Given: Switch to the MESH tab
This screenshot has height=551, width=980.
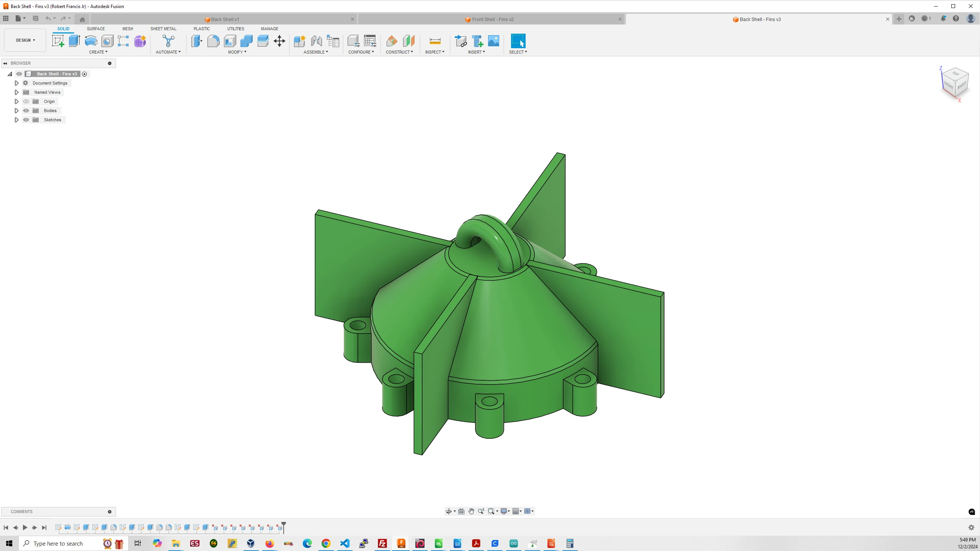Looking at the screenshot, I should click(127, 28).
